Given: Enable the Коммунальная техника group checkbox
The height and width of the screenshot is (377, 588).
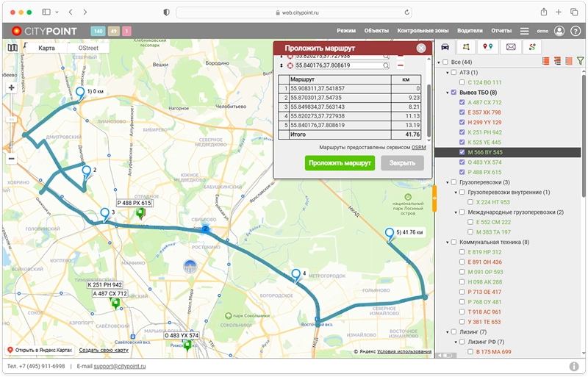Looking at the screenshot, I should pos(453,242).
